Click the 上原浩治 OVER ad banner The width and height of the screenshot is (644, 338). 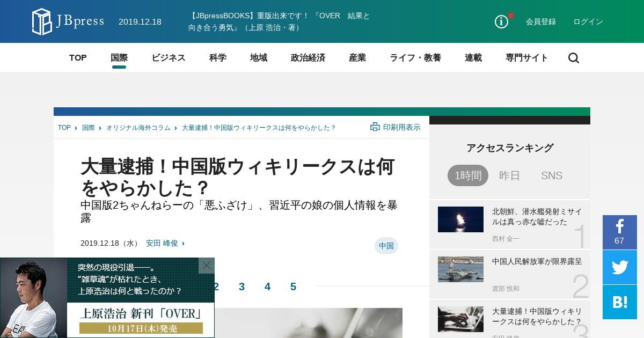[107, 298]
